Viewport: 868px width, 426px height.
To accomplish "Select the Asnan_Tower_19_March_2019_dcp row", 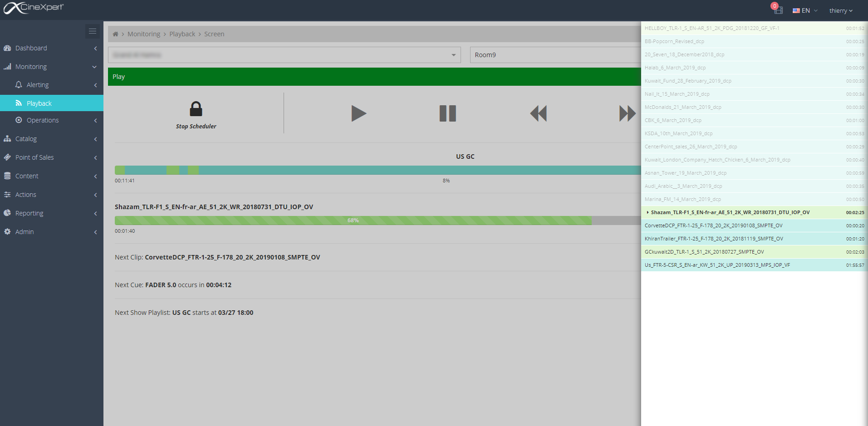I will pos(754,173).
